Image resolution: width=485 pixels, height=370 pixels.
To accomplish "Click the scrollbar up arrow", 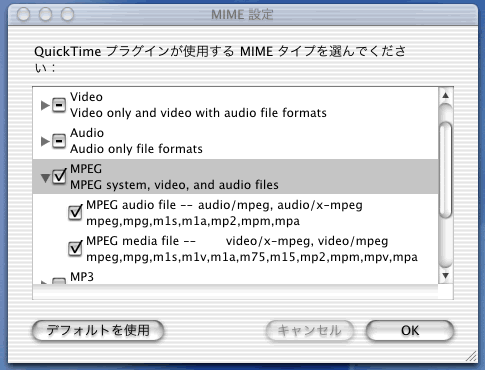I will pyautogui.click(x=446, y=96).
